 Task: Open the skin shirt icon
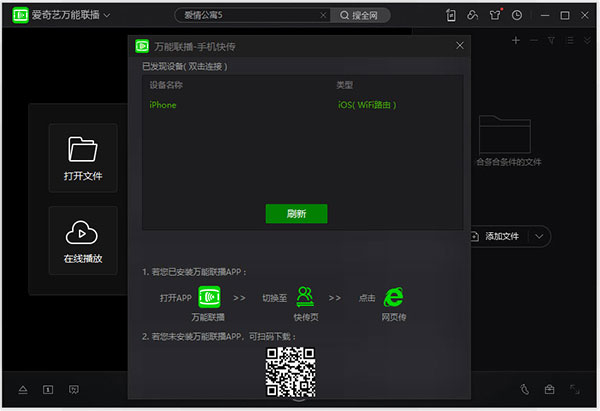tap(495, 15)
